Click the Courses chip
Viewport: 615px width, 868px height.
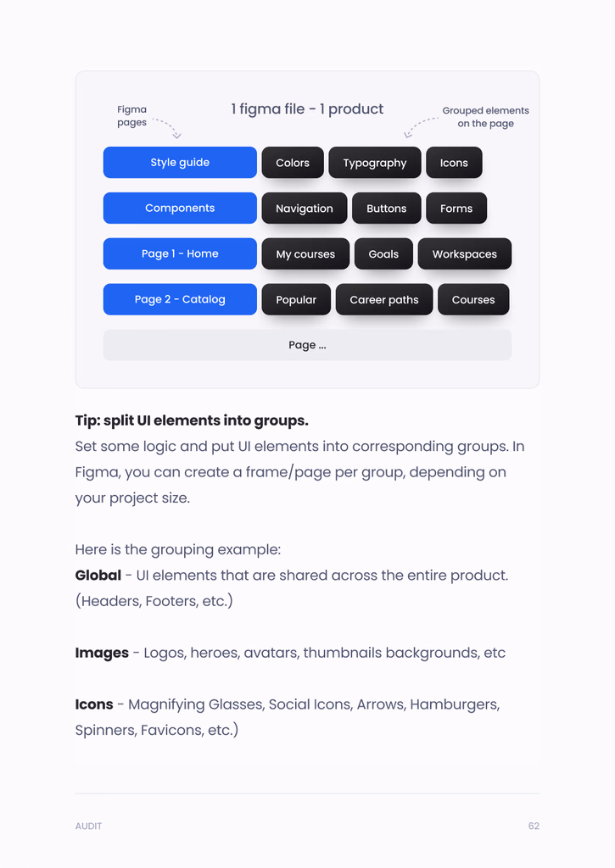(x=473, y=300)
